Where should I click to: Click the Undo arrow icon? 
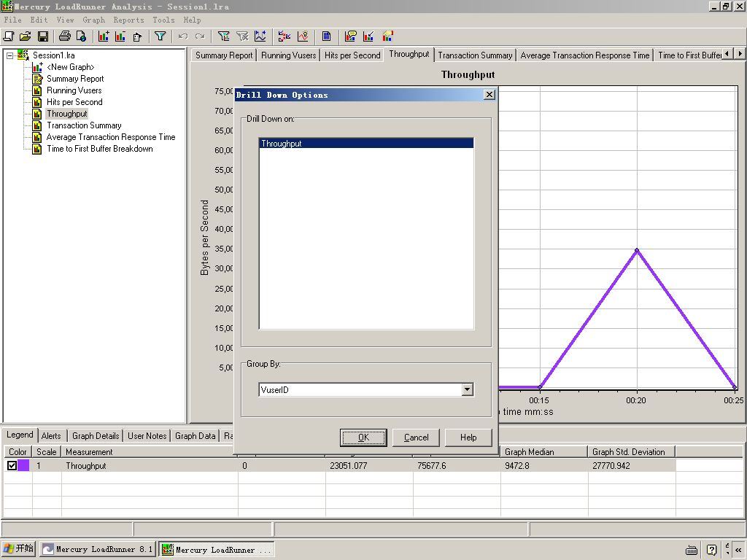(x=183, y=36)
